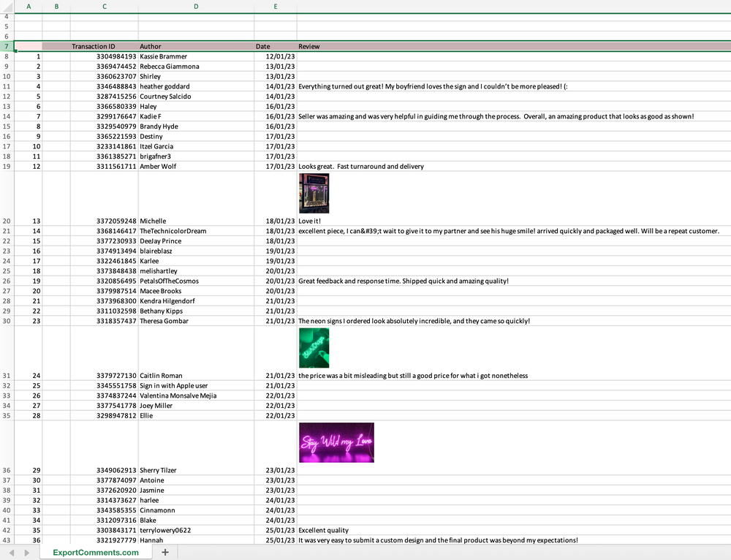Click the 'Author' header cell

(196, 47)
